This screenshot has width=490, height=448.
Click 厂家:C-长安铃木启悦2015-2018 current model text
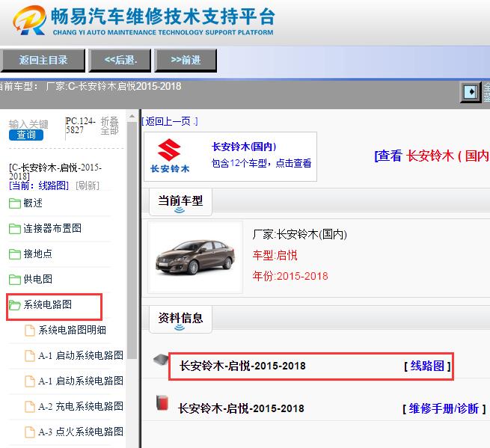[114, 86]
